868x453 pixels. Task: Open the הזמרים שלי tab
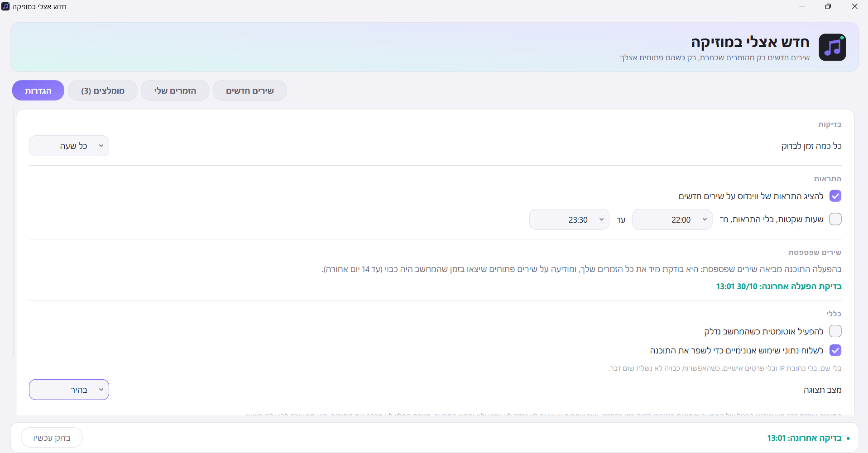[x=175, y=91]
